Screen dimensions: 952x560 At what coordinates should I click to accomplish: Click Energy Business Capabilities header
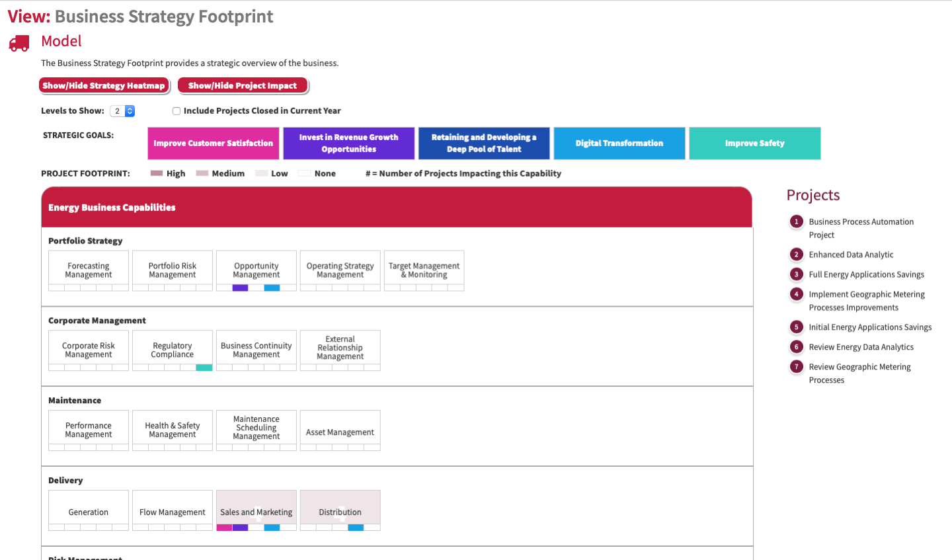click(397, 208)
